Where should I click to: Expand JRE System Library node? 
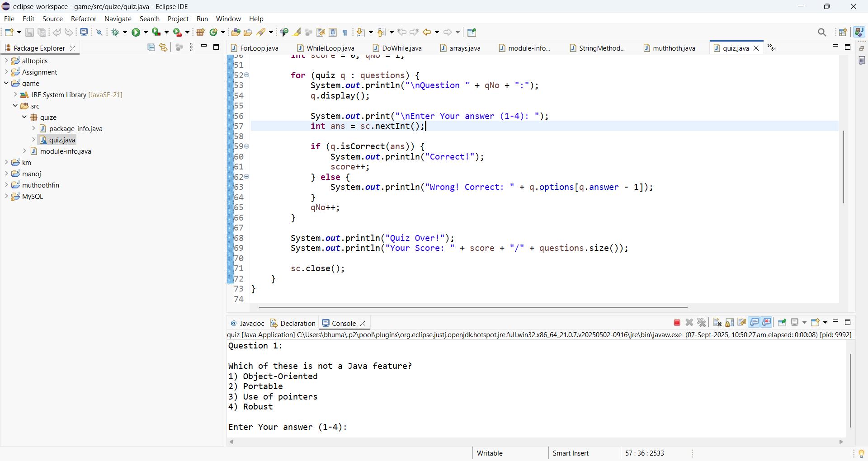pyautogui.click(x=15, y=94)
